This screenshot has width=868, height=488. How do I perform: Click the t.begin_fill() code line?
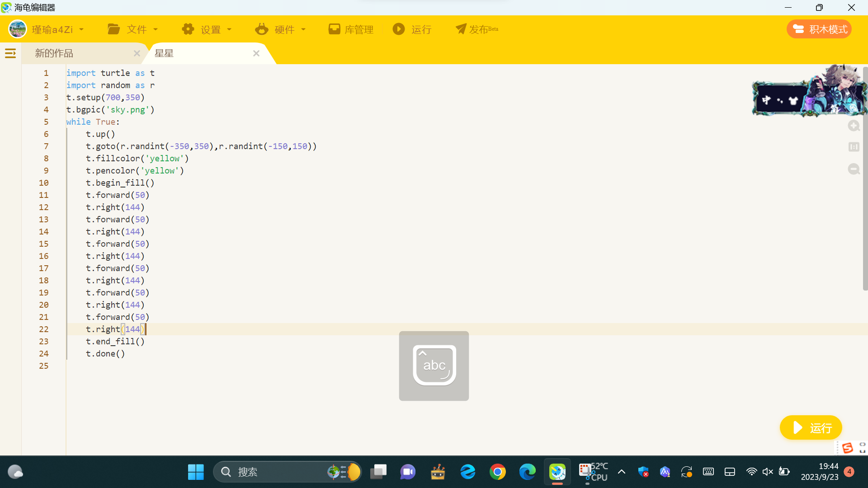coord(120,183)
